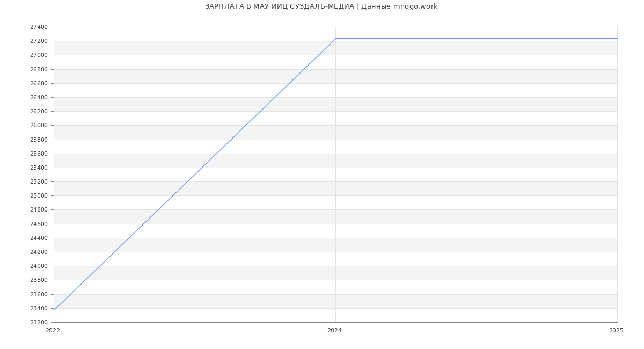Screen dimensions: 644x349
Task: Click the chart title mentioning mnogo.work
Action: [321, 6]
